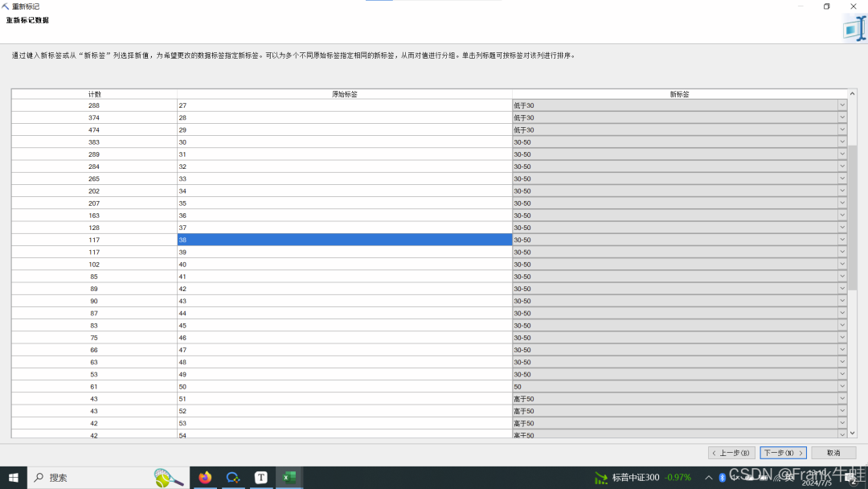Select the highlighted original label 38 cell

pyautogui.click(x=344, y=240)
